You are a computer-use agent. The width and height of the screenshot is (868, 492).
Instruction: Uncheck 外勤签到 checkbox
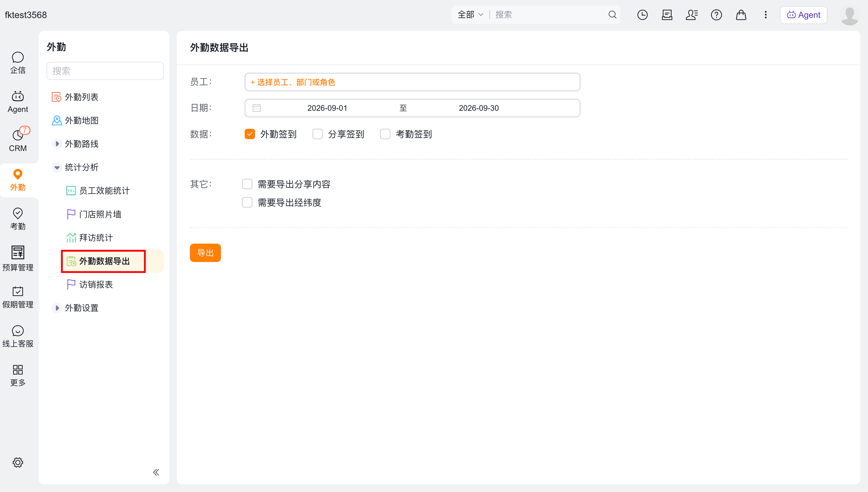[x=250, y=134]
